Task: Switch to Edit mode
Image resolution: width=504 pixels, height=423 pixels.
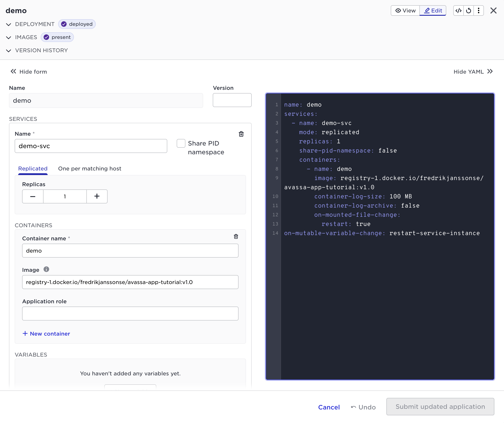Action: (433, 10)
